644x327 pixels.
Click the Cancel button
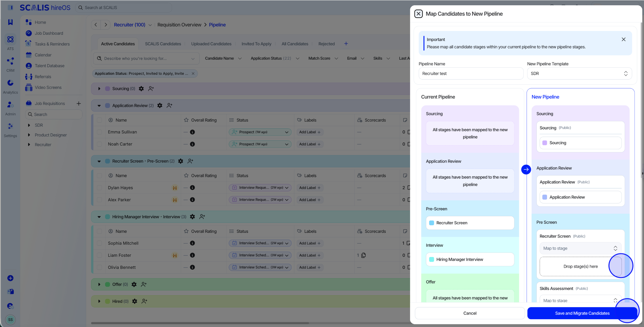point(470,313)
